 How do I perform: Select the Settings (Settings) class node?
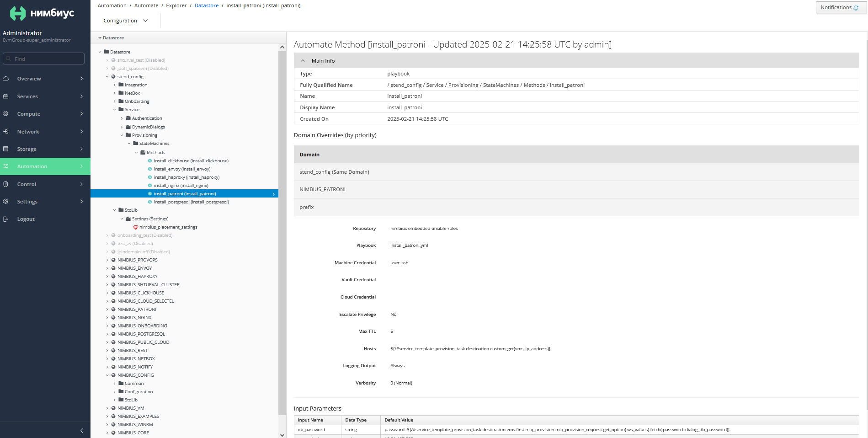point(150,219)
